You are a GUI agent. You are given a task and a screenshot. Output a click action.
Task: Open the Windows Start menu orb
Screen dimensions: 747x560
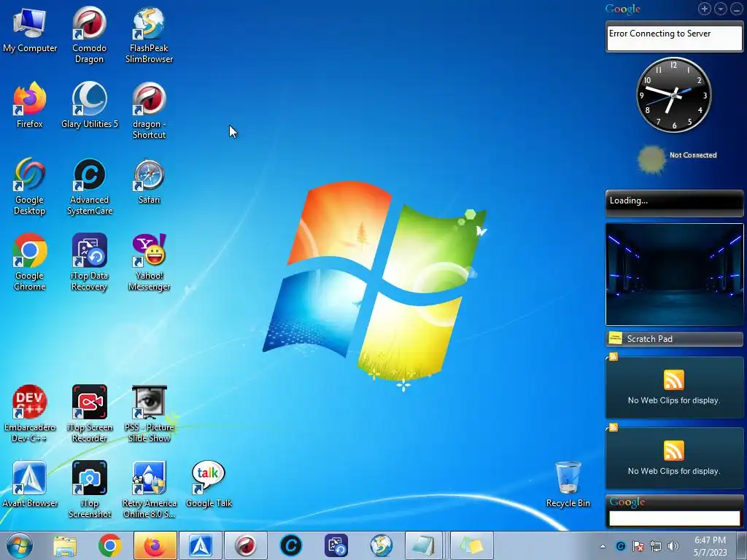coord(20,545)
